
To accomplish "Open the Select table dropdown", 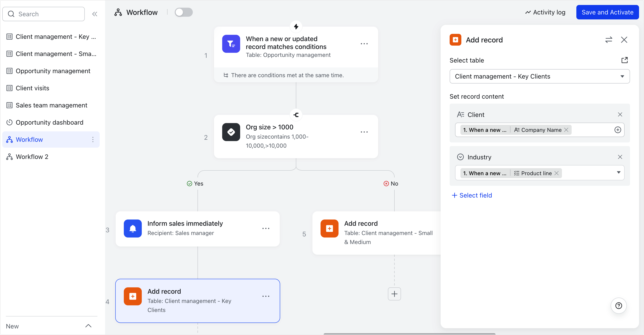I will pos(539,76).
